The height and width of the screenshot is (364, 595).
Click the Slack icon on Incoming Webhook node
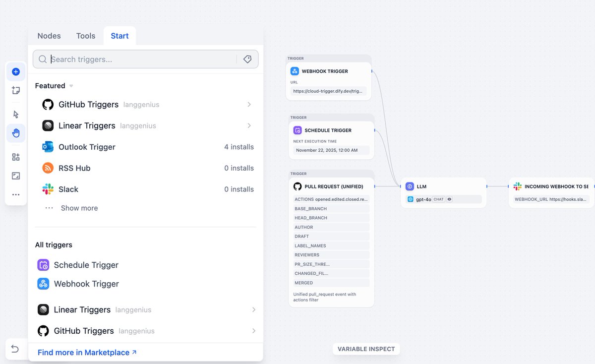click(x=518, y=186)
